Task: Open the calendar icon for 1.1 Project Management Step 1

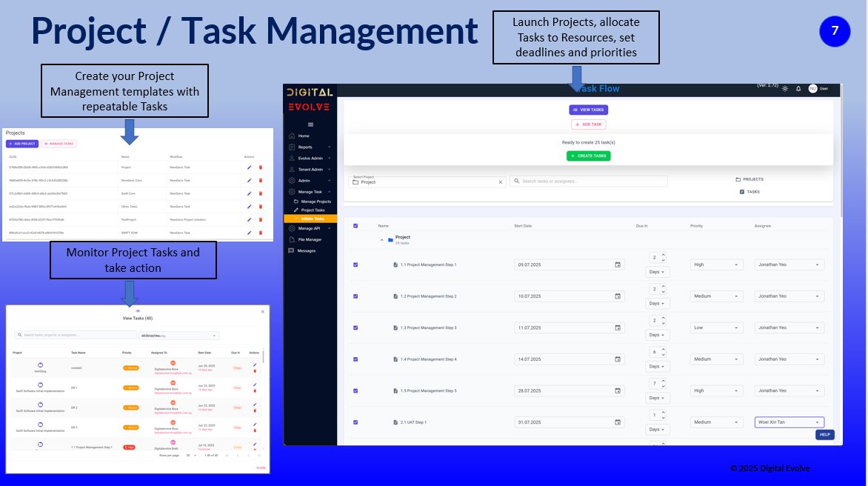Action: [618, 264]
